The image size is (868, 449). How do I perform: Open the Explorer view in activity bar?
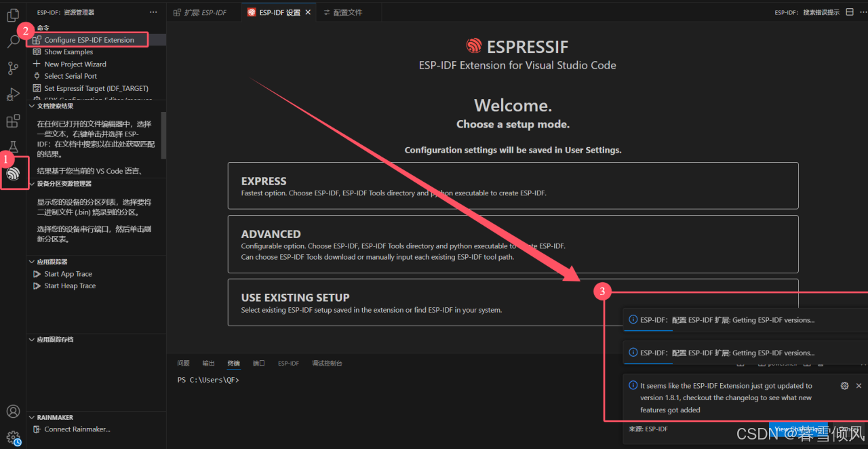tap(13, 14)
